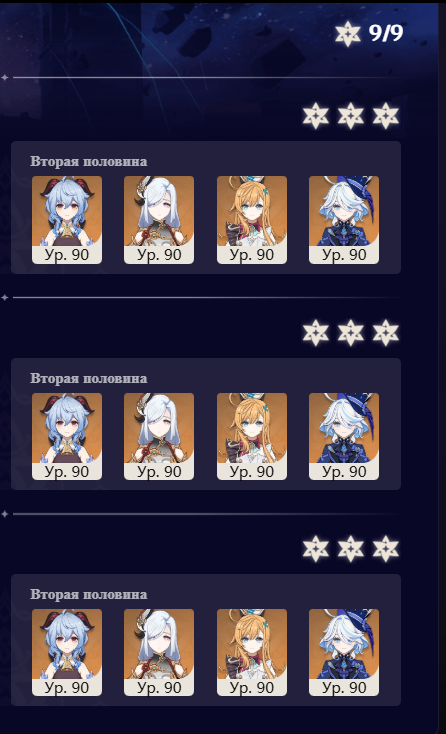Click the last star of the top chamber

386,116
